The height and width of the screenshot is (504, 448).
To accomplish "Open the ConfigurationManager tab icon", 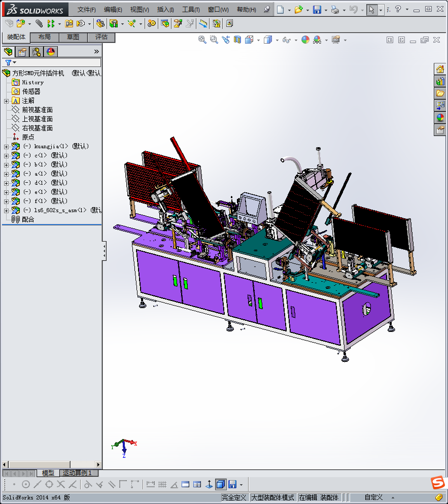I will (37, 52).
